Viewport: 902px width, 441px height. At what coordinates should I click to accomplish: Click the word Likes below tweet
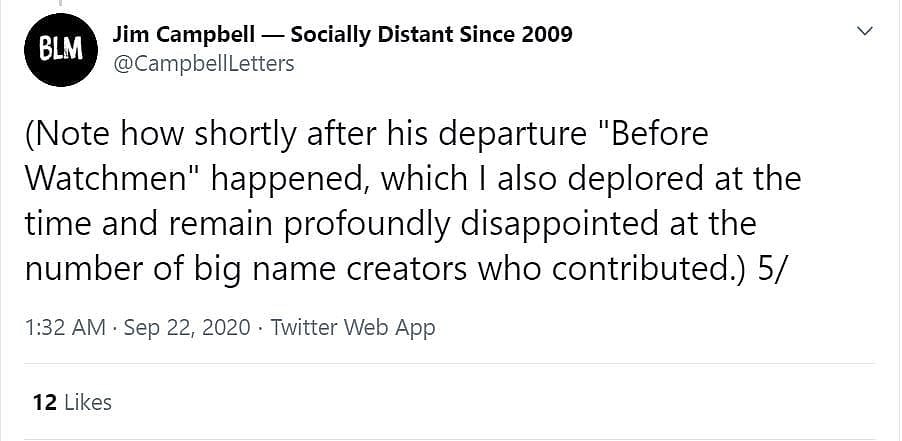tap(87, 402)
